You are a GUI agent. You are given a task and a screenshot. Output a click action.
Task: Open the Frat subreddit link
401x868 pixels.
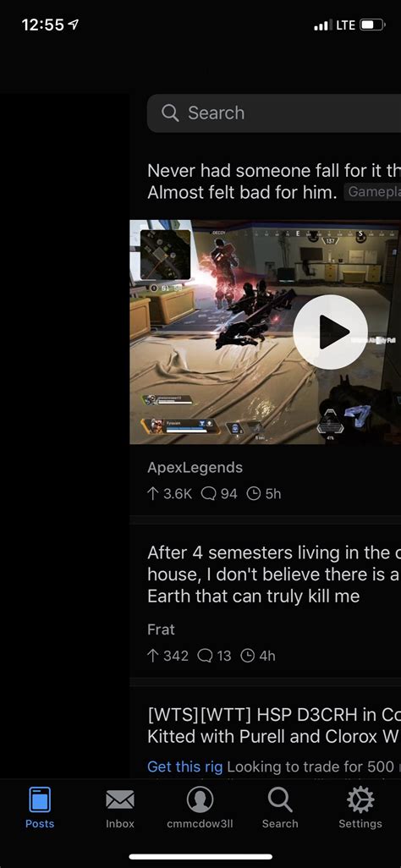(161, 629)
